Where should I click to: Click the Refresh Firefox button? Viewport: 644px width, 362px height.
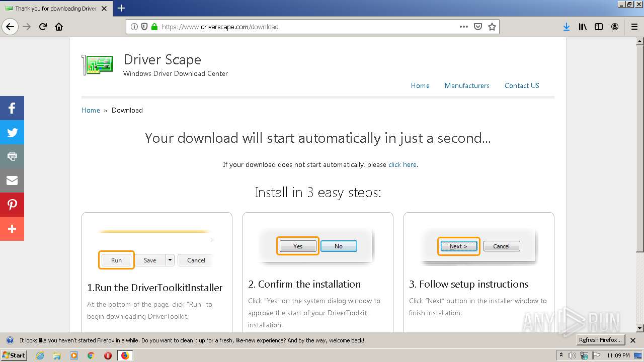click(600, 340)
